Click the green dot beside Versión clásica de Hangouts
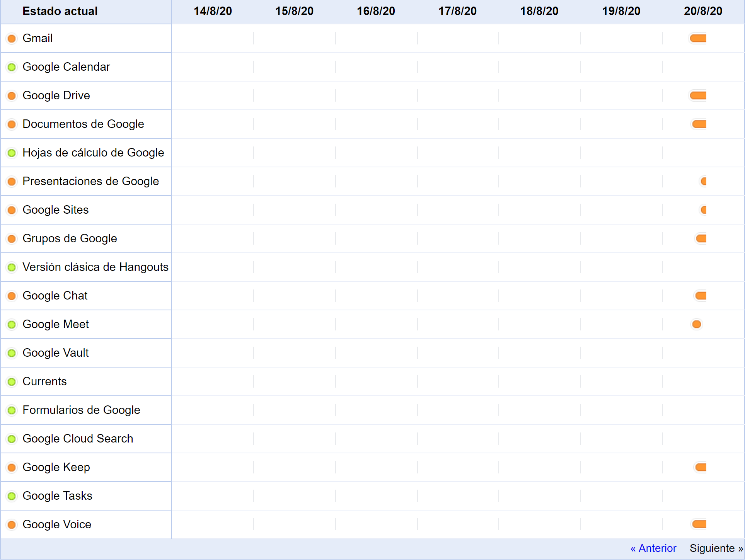Image resolution: width=745 pixels, height=560 pixels. pos(12,267)
